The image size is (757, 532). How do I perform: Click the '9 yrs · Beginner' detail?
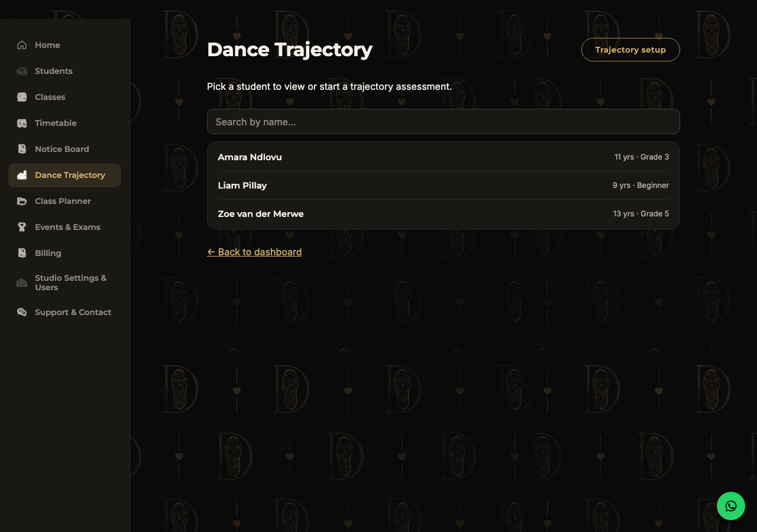(x=641, y=186)
